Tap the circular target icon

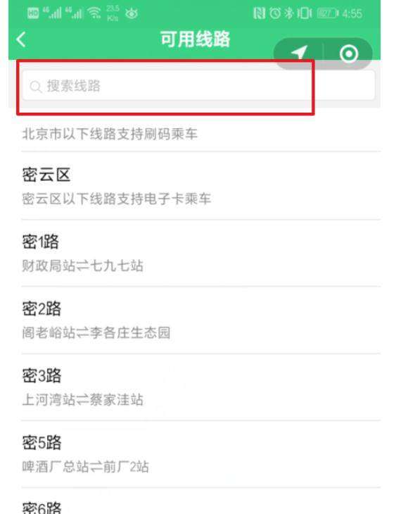348,54
